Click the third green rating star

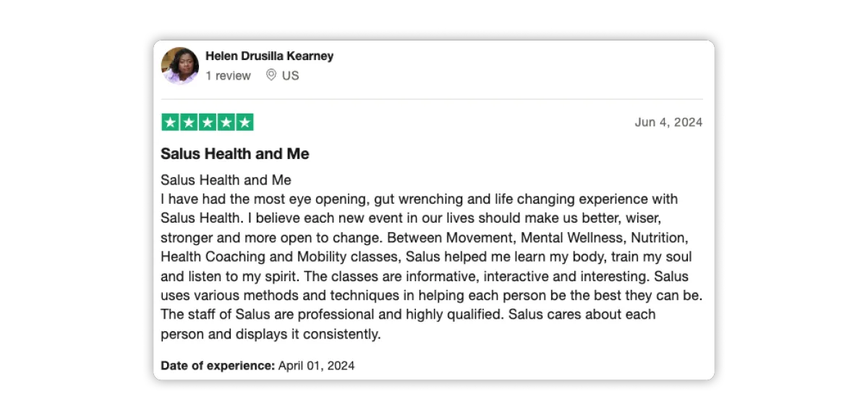tap(208, 122)
